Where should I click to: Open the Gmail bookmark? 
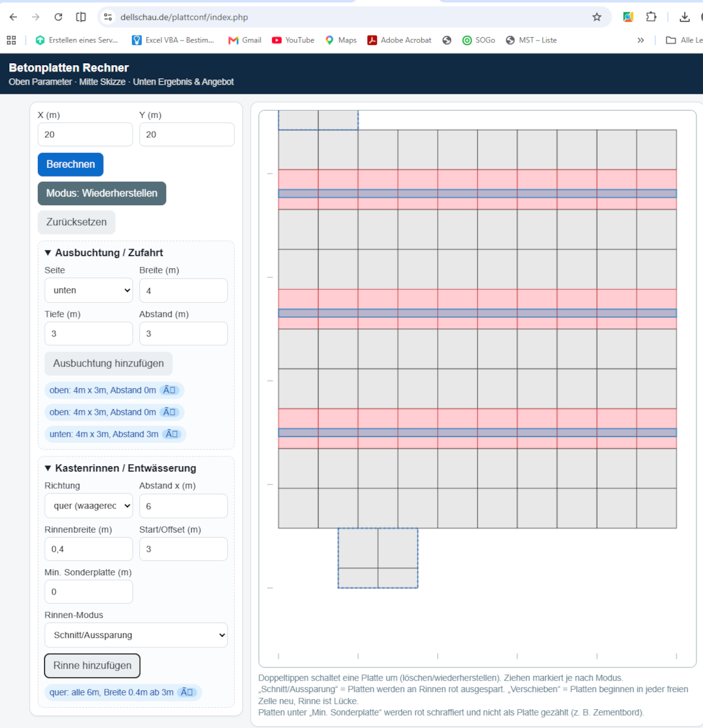tap(245, 40)
